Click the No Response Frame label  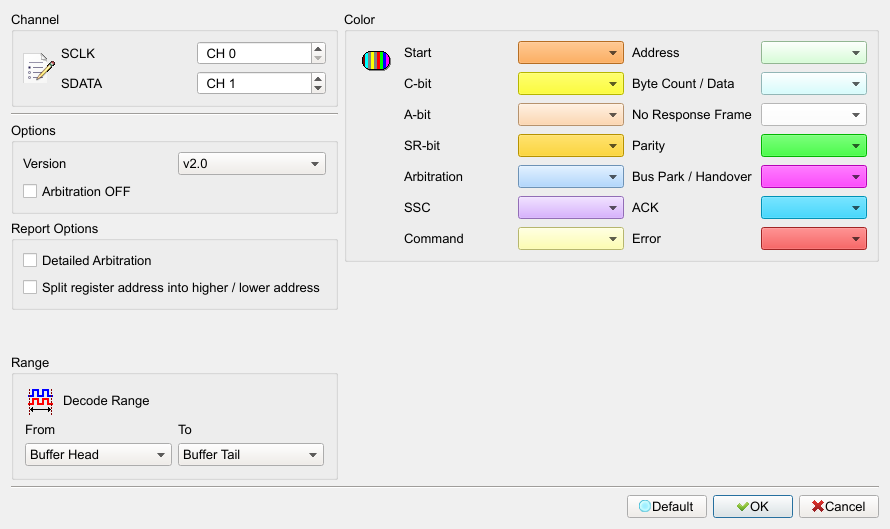[691, 115]
